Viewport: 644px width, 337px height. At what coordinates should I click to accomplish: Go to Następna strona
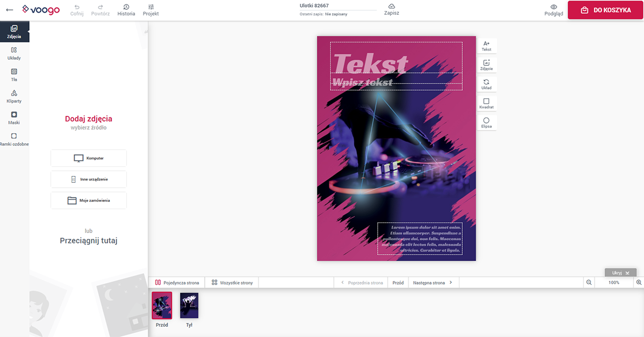coord(433,283)
